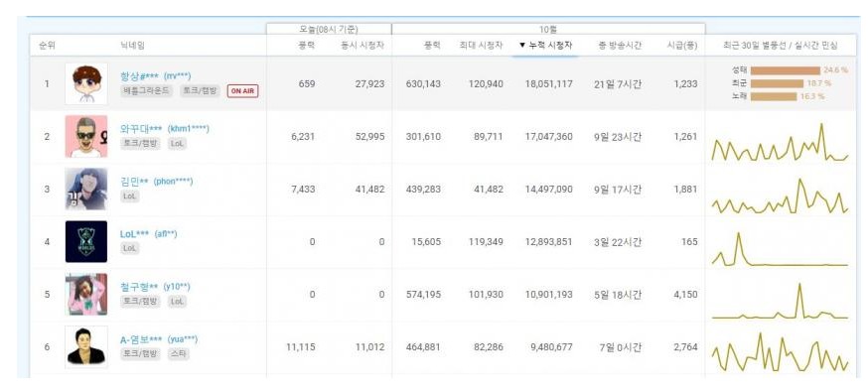
Task: Click cumulative viewers value 12,893,851
Action: tap(548, 242)
